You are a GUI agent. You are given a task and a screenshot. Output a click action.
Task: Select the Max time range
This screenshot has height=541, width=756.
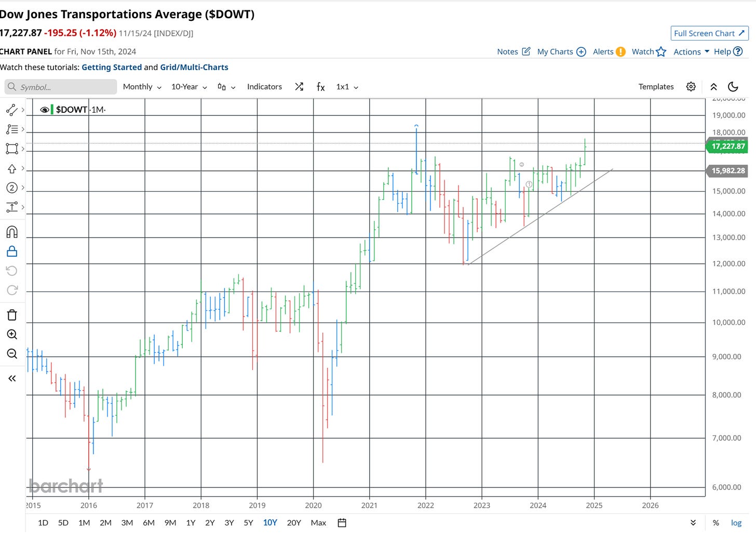(318, 523)
